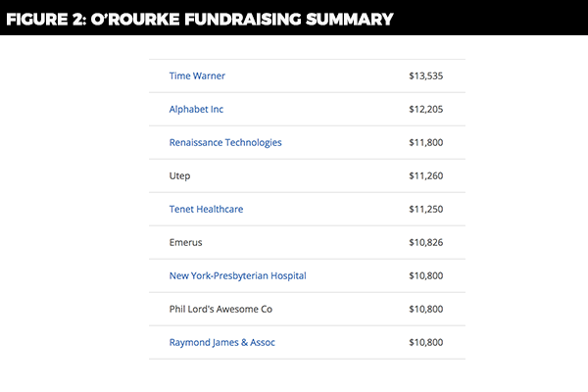Click Raymond James & Assoc $10,800 amount
The image size is (588, 392).
click(426, 342)
